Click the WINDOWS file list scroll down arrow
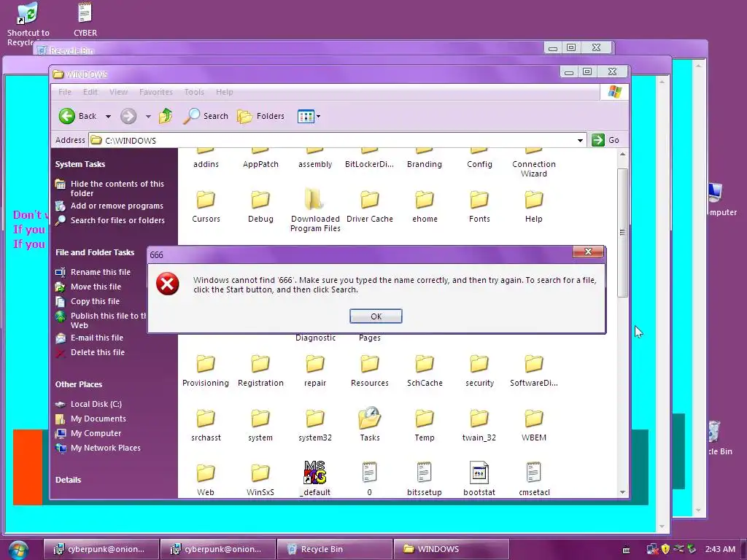The height and width of the screenshot is (560, 747). 622,492
